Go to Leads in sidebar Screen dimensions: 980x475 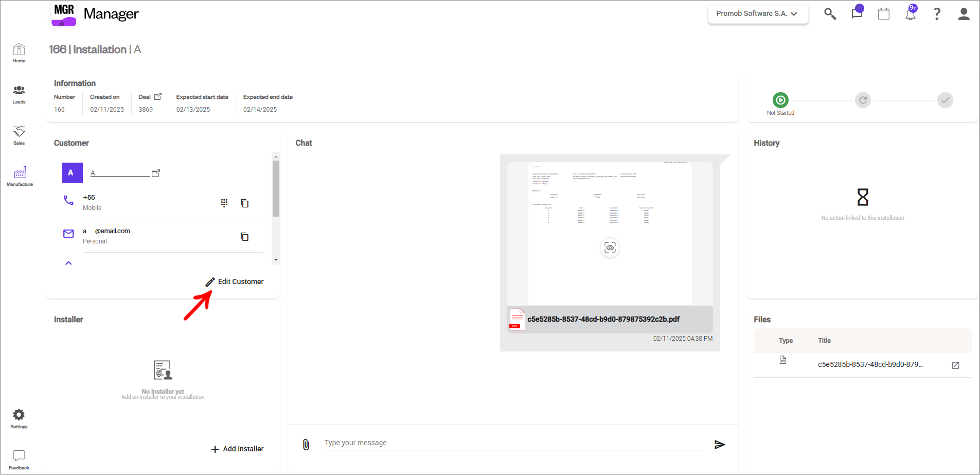(19, 94)
